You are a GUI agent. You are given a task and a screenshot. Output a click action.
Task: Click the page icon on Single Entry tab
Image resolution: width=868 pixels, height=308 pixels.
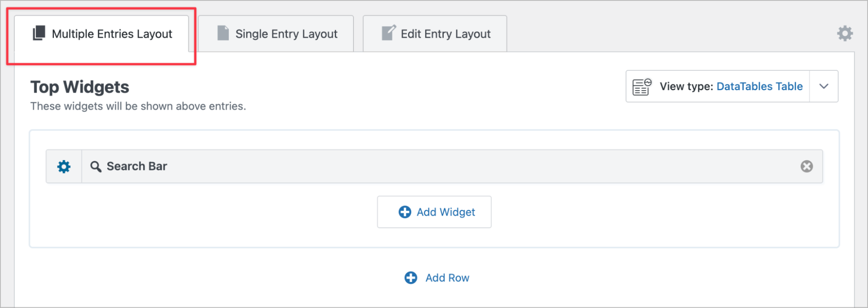pos(223,33)
